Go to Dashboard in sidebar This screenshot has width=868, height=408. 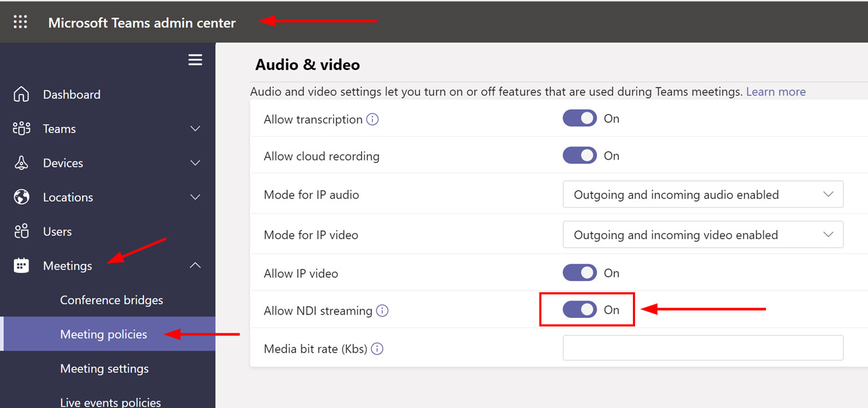pos(71,94)
